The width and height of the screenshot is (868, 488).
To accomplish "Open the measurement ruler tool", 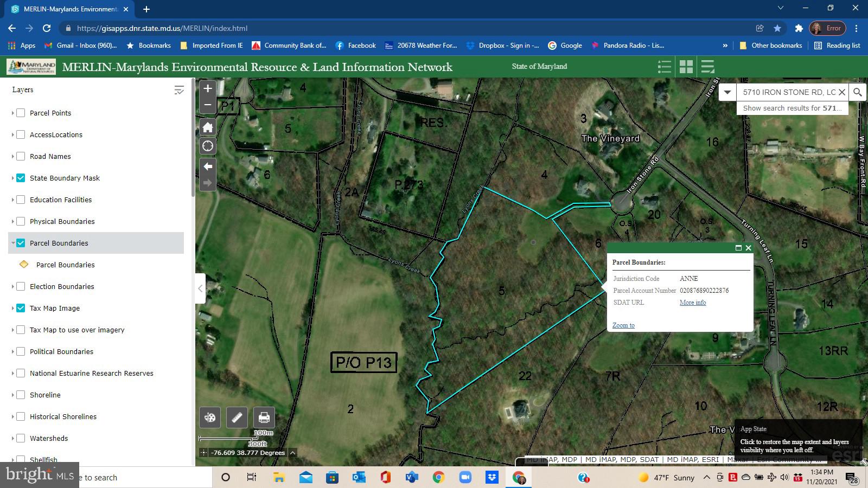I will (237, 418).
